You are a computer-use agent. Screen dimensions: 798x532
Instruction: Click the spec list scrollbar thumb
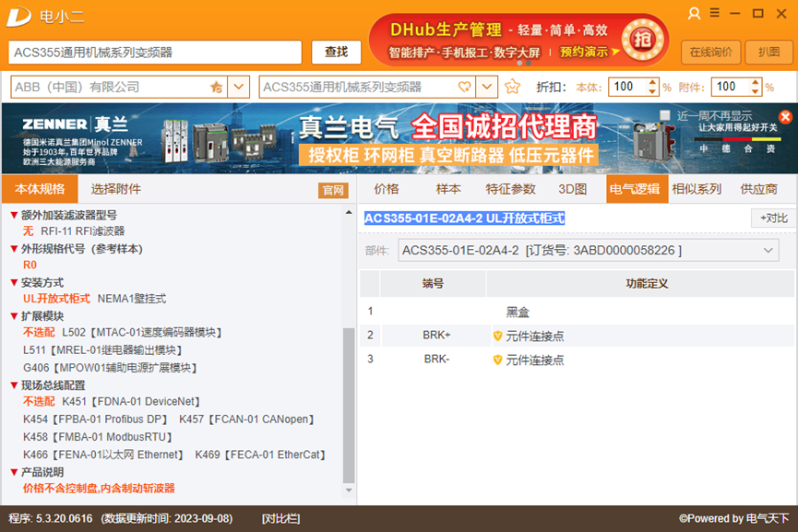[349, 406]
